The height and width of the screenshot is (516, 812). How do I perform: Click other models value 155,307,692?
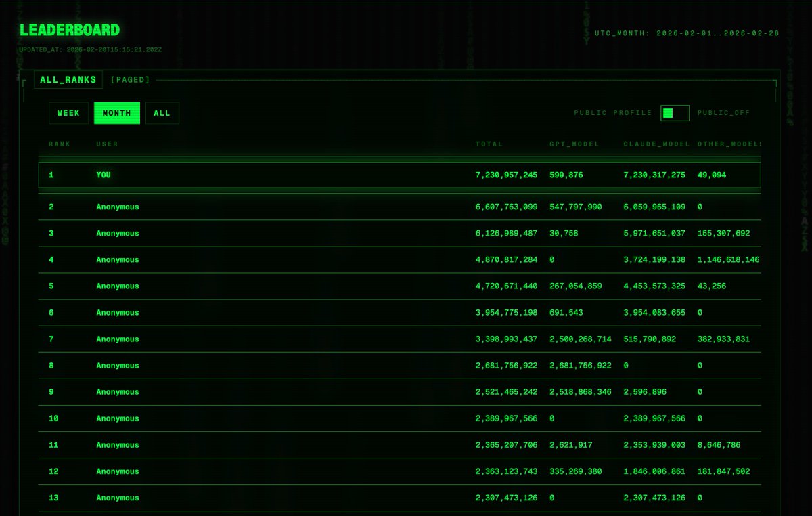(x=724, y=233)
